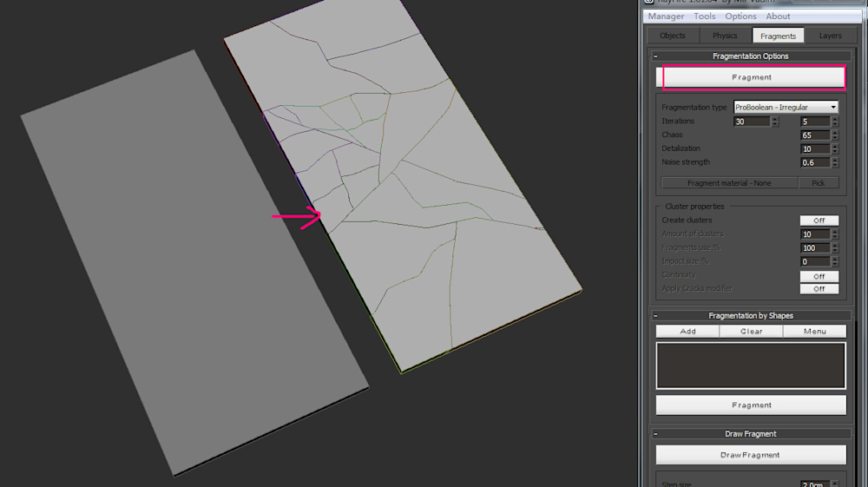Toggle the Continuity Off button
The width and height of the screenshot is (868, 487).
[819, 276]
